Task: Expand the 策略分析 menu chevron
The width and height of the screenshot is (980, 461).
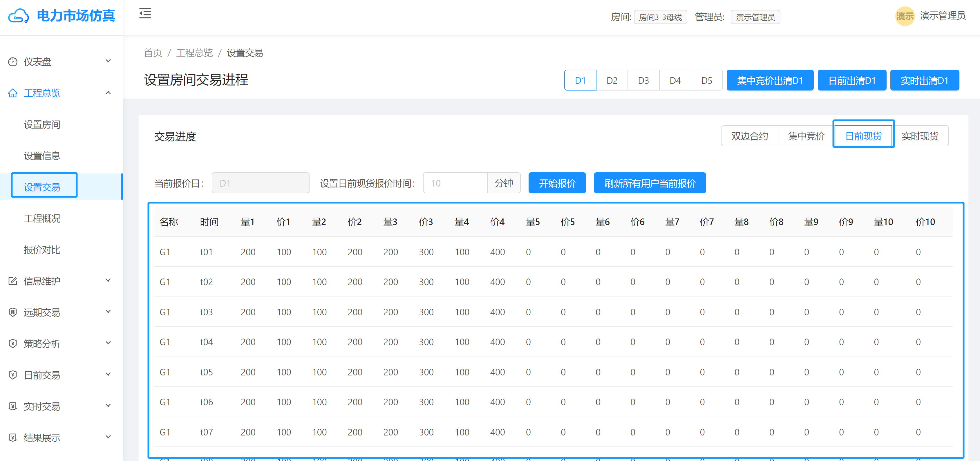Action: pyautogui.click(x=108, y=343)
